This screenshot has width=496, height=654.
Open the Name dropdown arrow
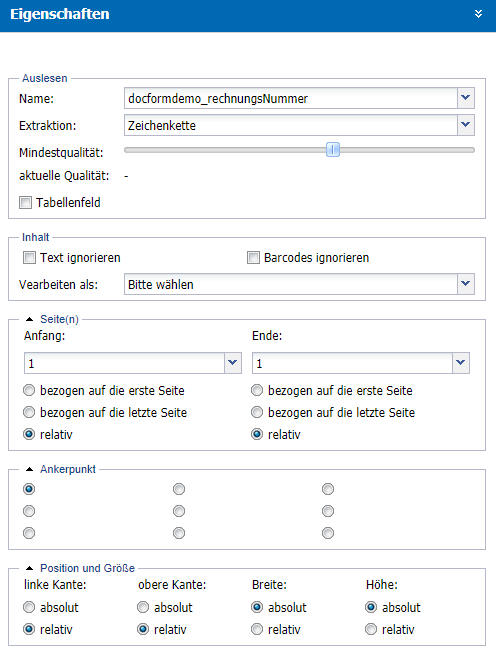point(466,98)
